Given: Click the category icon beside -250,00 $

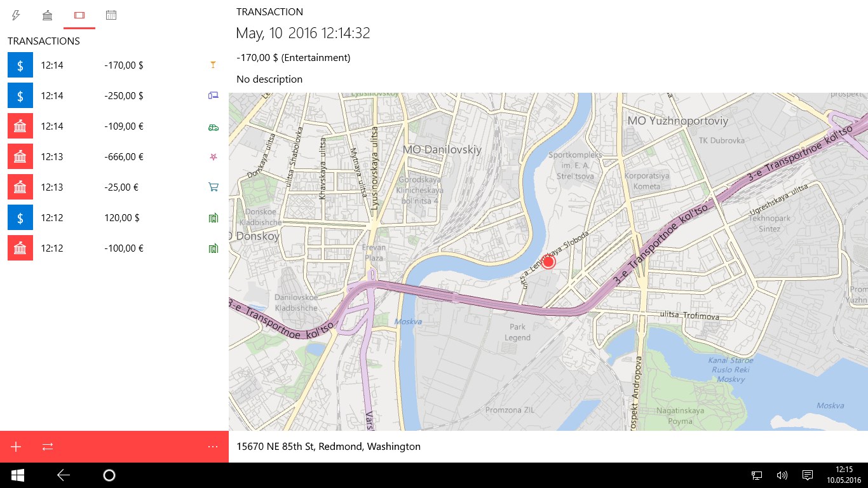Looking at the screenshot, I should (214, 95).
